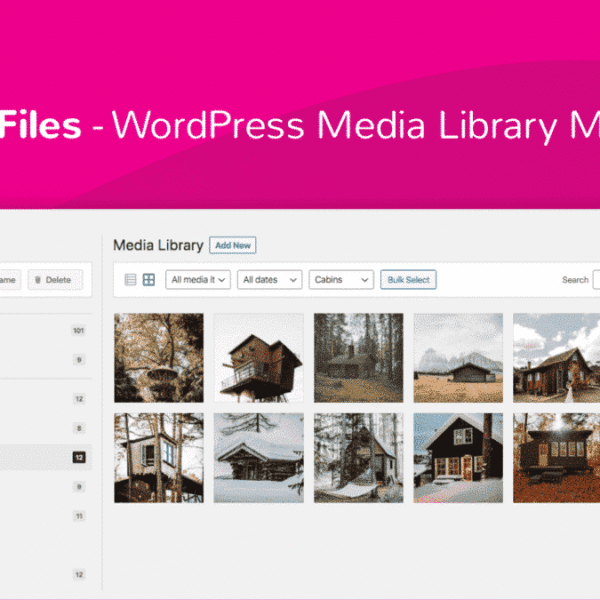Switch to grid view icon
Image resolution: width=600 pixels, height=600 pixels.
[148, 280]
